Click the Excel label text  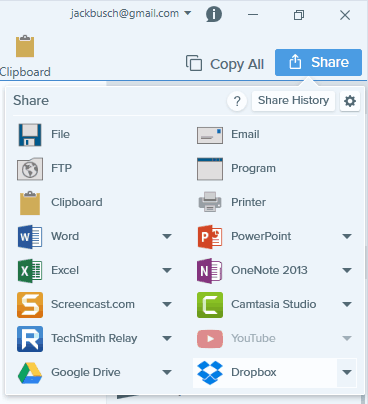65,270
